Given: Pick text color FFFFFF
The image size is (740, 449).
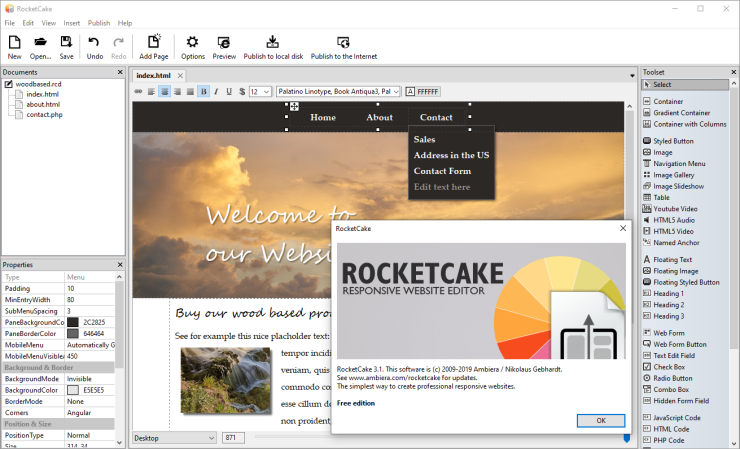Looking at the screenshot, I should click(x=422, y=92).
